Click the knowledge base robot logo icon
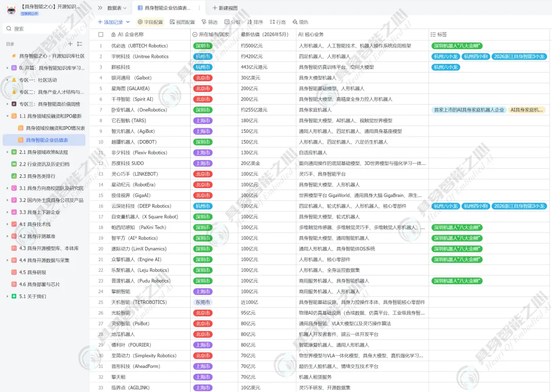 11,10
